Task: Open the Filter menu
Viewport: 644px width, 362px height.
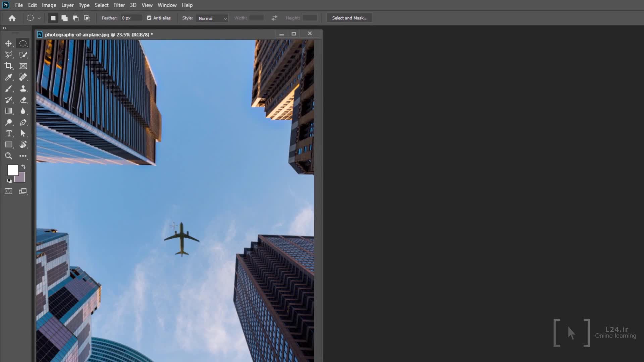Action: point(119,5)
